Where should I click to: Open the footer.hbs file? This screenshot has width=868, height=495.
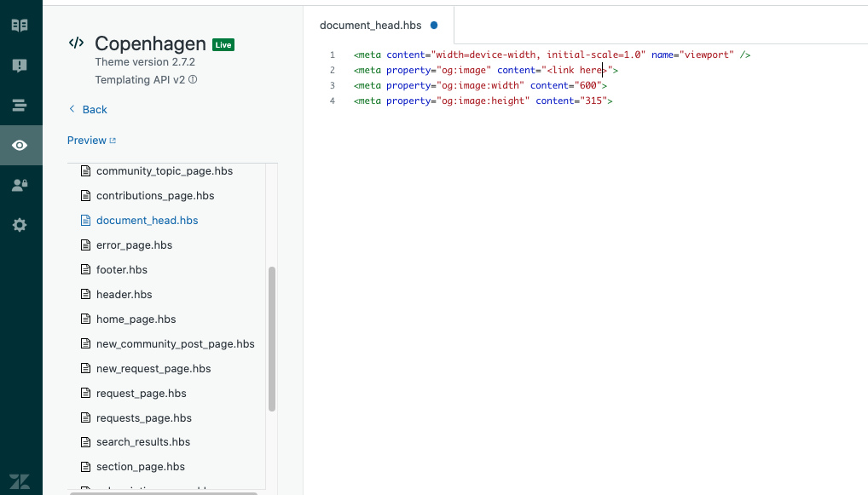[121, 270]
